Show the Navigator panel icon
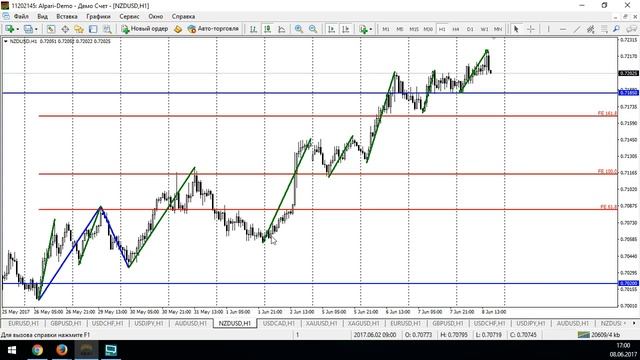 [79, 29]
